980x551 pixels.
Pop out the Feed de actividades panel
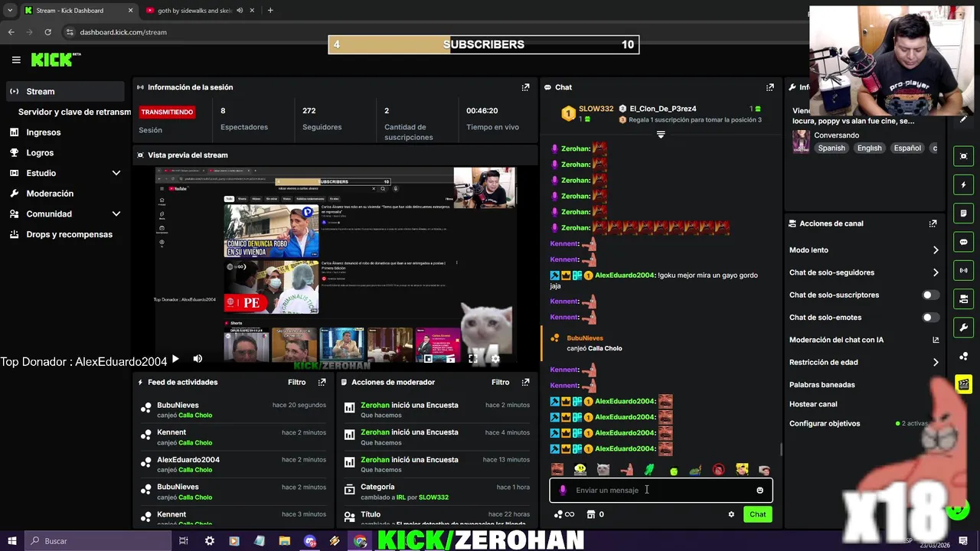click(322, 382)
